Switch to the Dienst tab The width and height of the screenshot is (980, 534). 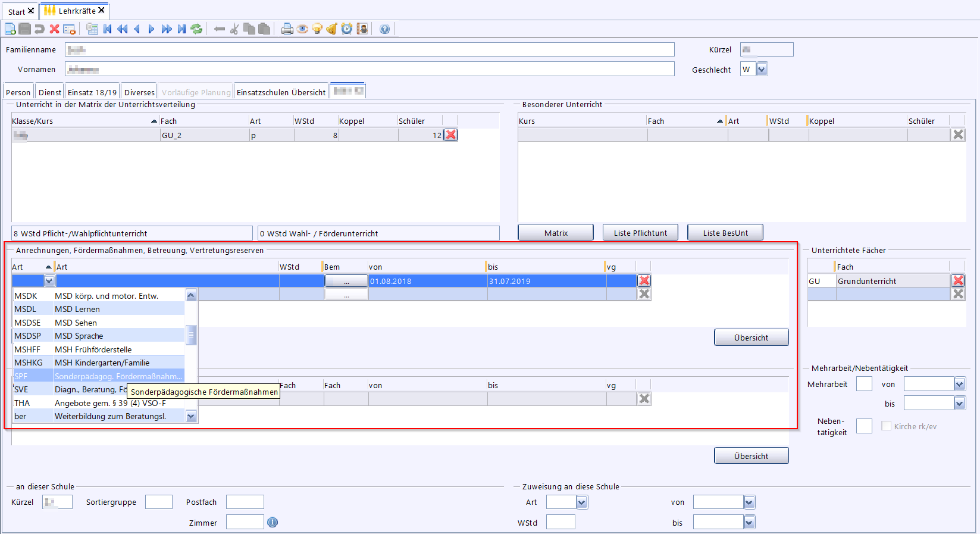pos(50,92)
